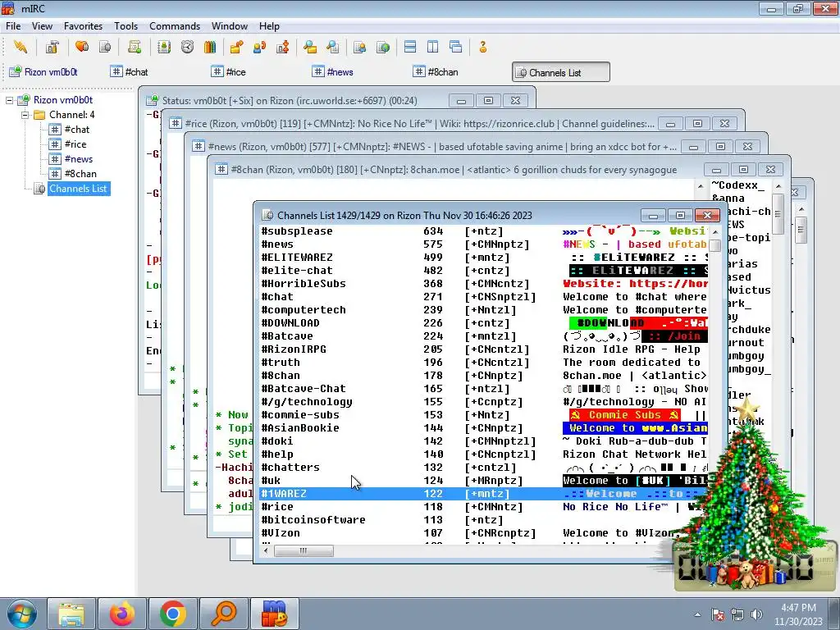Click the volume speaker tray icon

[757, 614]
